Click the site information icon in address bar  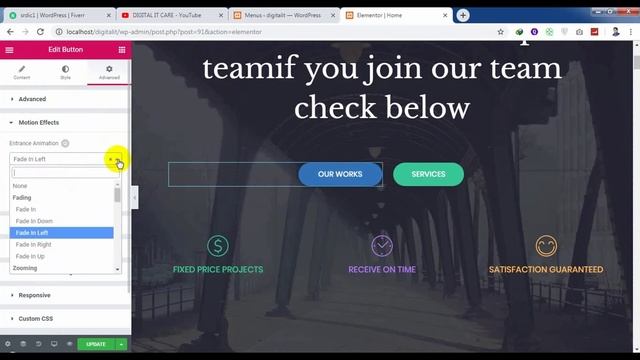(59, 32)
